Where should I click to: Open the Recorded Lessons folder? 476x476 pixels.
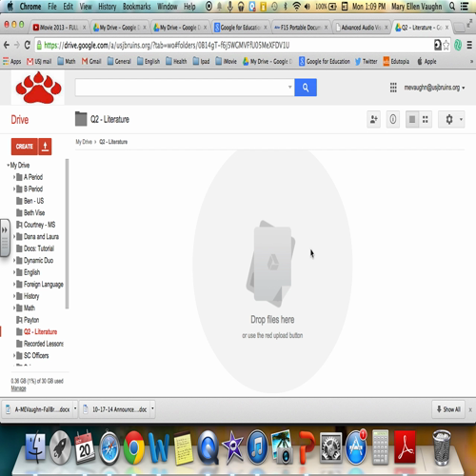click(40, 344)
